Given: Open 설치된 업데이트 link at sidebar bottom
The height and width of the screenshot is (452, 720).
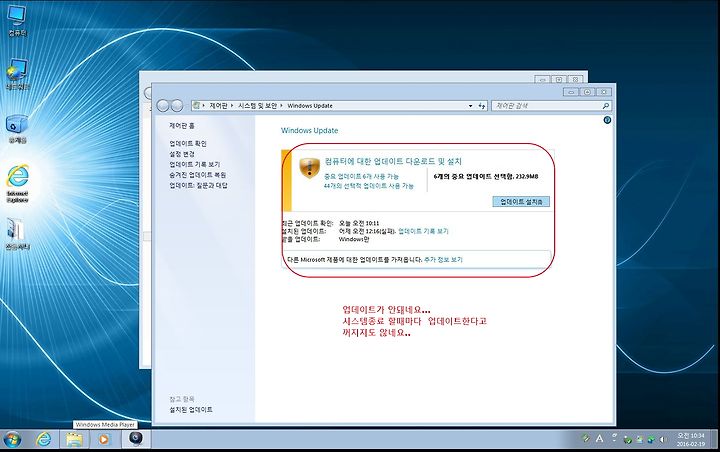Looking at the screenshot, I should [x=191, y=409].
